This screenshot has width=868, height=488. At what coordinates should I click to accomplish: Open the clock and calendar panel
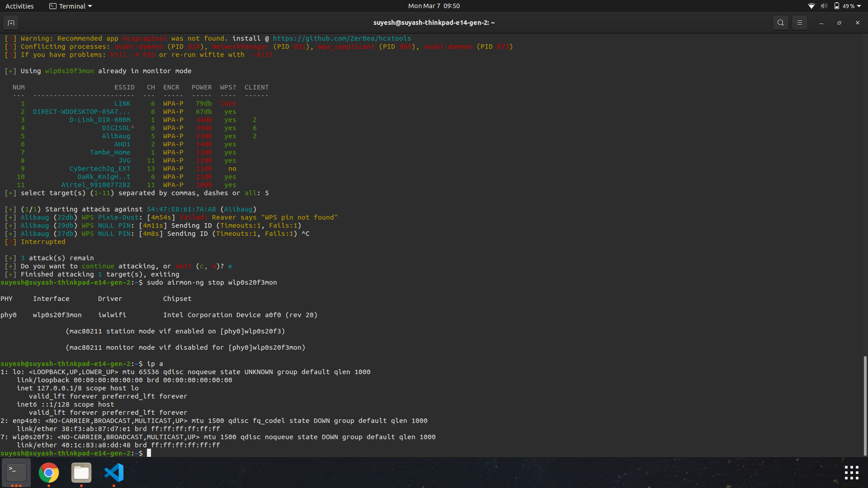tap(434, 6)
